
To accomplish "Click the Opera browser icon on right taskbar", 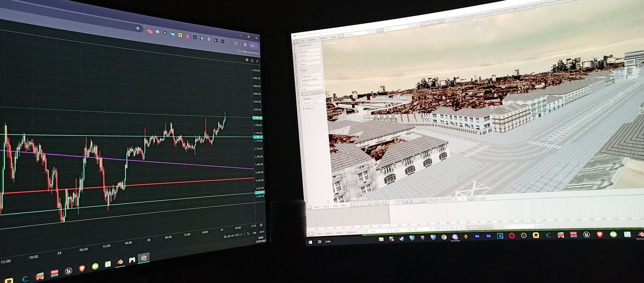I will click(x=512, y=236).
